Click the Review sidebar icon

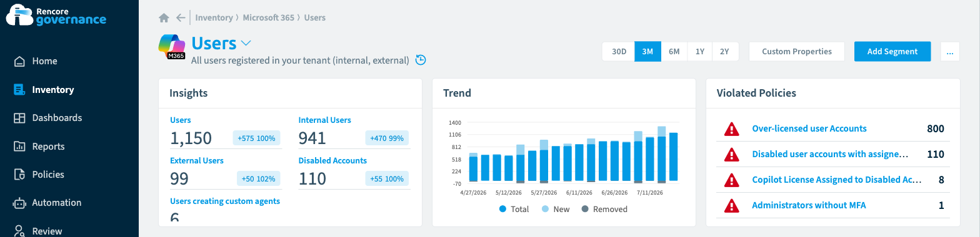coord(19,231)
